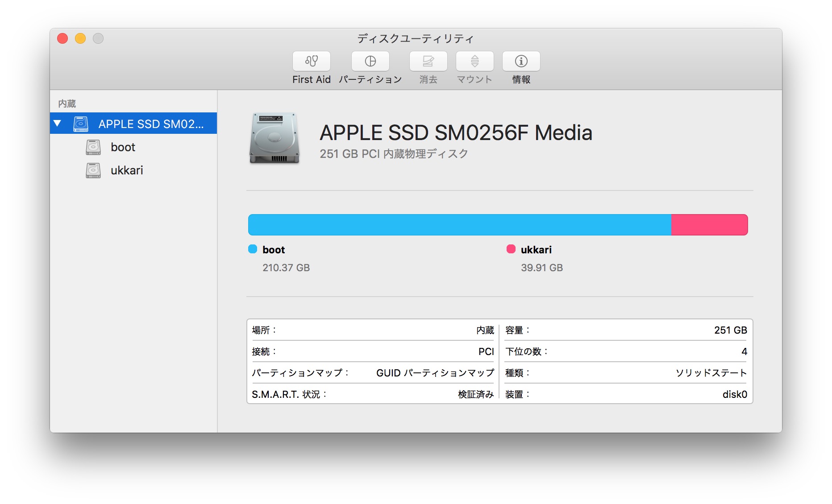Click the ukkari volume drive icon
The width and height of the screenshot is (832, 504).
pos(93,170)
